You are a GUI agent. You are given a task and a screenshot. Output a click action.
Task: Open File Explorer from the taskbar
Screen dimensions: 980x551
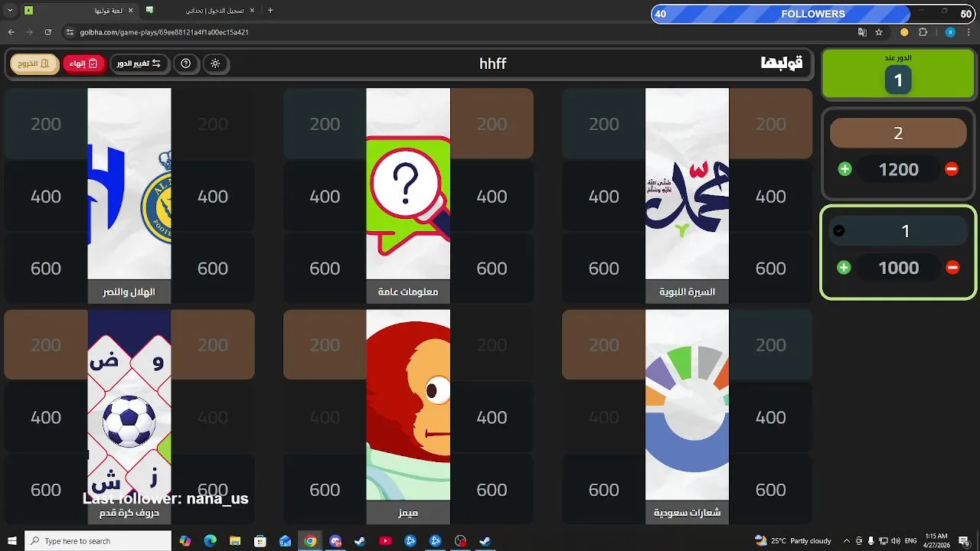tap(235, 541)
